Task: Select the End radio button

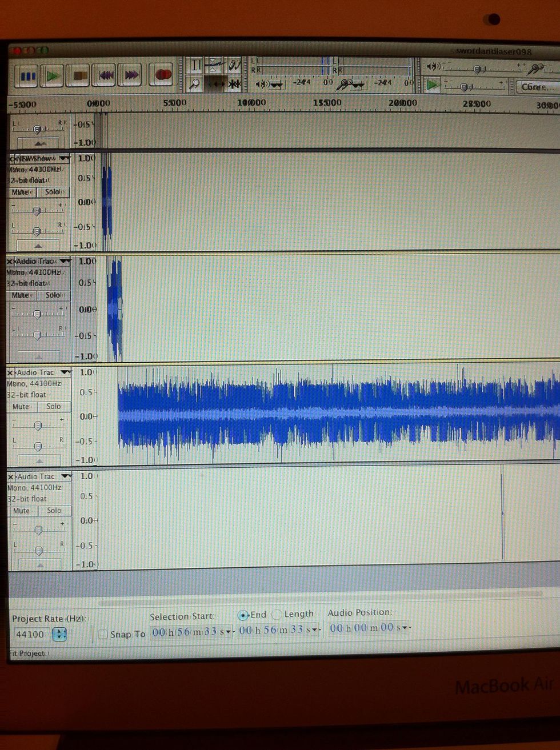Action: pos(243,615)
